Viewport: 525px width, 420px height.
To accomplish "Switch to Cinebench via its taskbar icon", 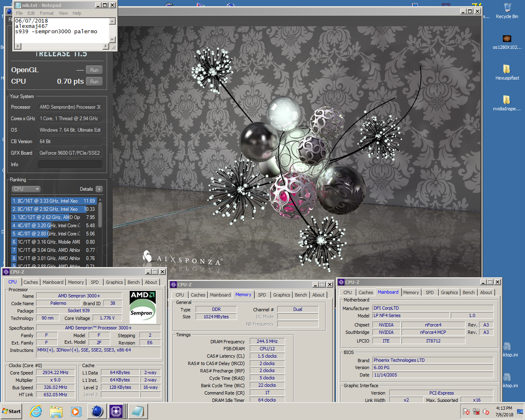I will point(97,411).
